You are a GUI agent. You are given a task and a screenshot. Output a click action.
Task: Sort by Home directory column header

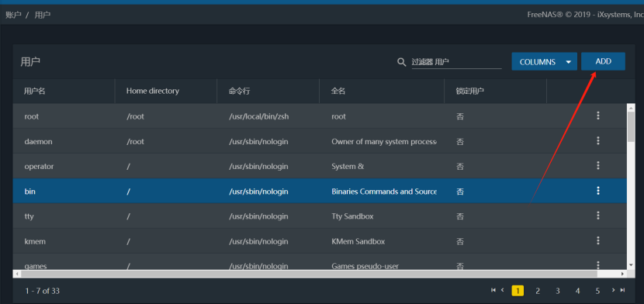click(152, 91)
